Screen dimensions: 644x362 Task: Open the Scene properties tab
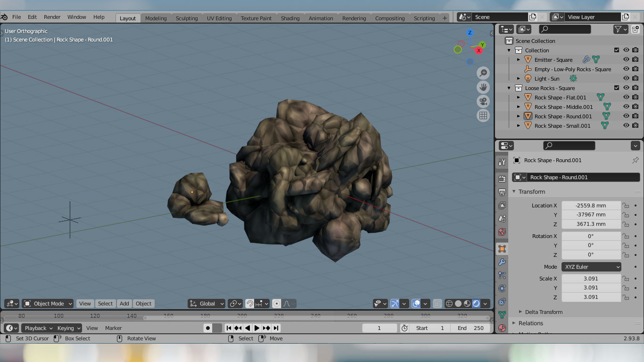point(502,219)
